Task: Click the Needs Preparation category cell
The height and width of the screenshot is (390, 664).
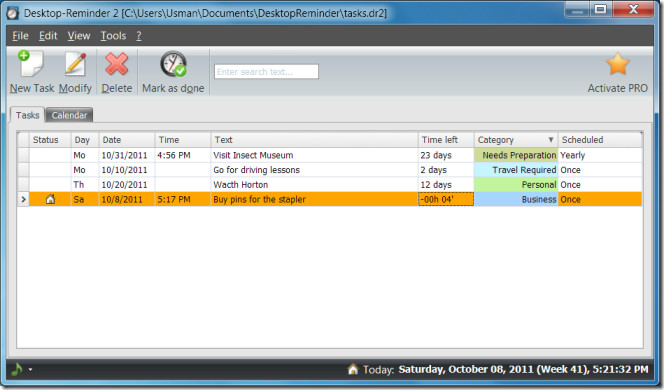Action: [x=516, y=155]
